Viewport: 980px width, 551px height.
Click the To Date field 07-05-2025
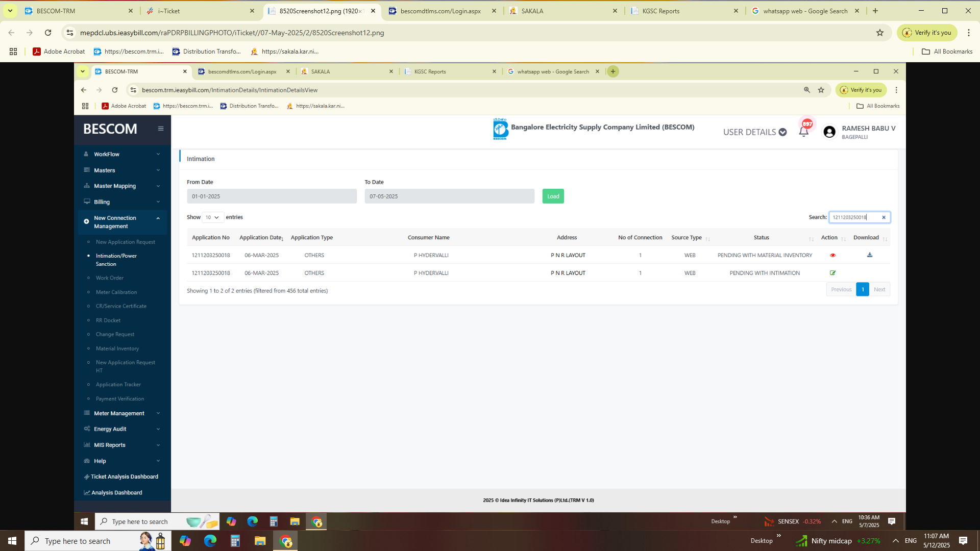pos(449,196)
